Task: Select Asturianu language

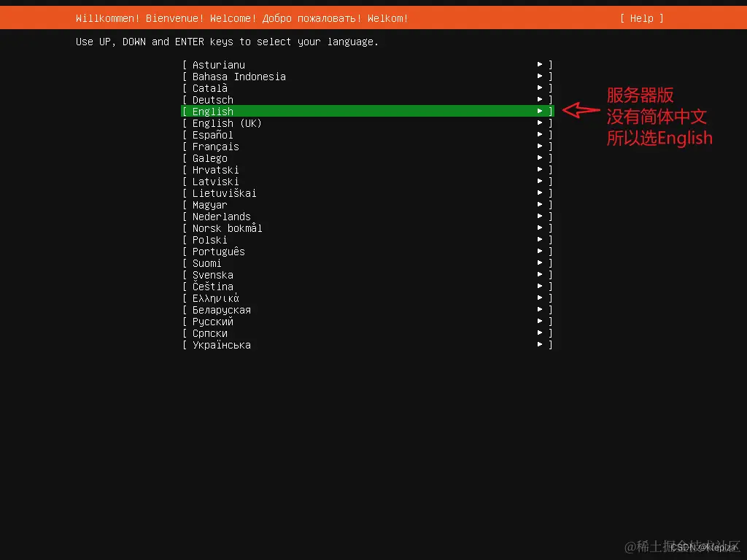Action: tap(368, 64)
